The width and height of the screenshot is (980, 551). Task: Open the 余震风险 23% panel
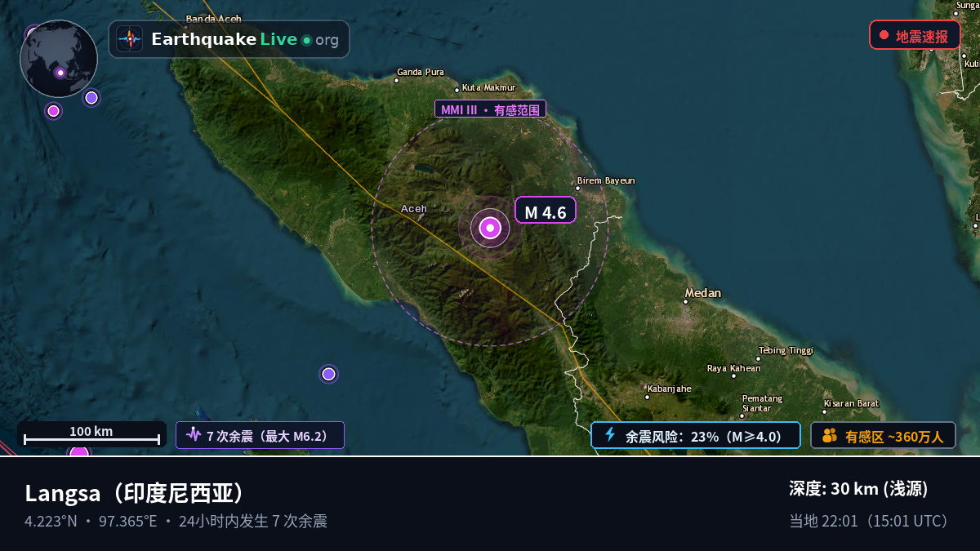click(695, 435)
